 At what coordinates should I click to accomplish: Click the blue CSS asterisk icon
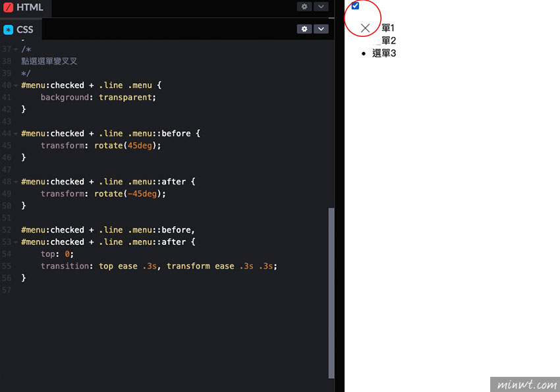click(x=8, y=30)
